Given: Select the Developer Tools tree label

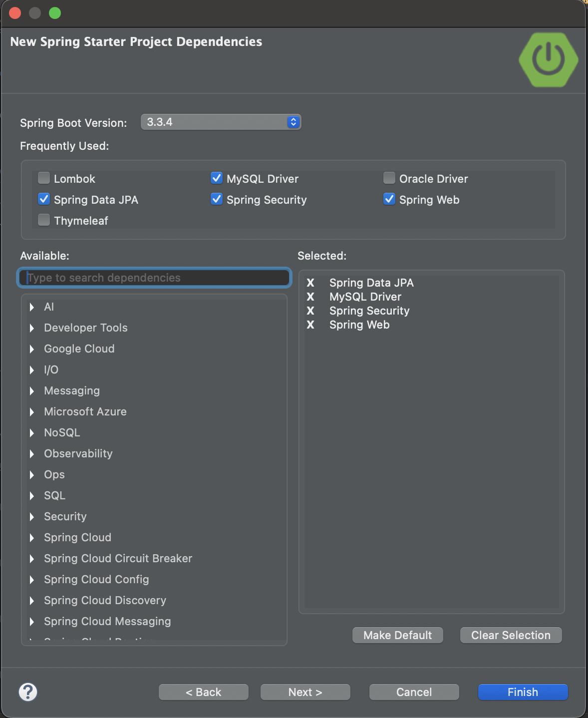Looking at the screenshot, I should (86, 328).
